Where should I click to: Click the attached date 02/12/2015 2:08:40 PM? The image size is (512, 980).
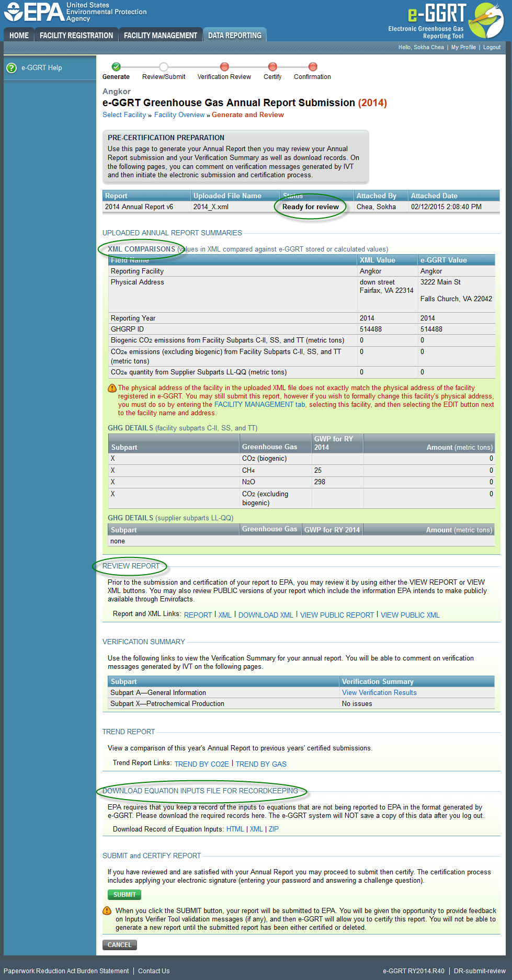tap(446, 207)
